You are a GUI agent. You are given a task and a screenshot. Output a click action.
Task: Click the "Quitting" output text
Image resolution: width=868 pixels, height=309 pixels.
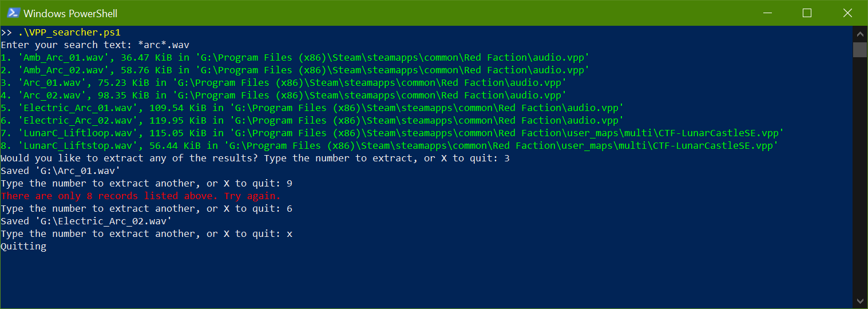[23, 246]
